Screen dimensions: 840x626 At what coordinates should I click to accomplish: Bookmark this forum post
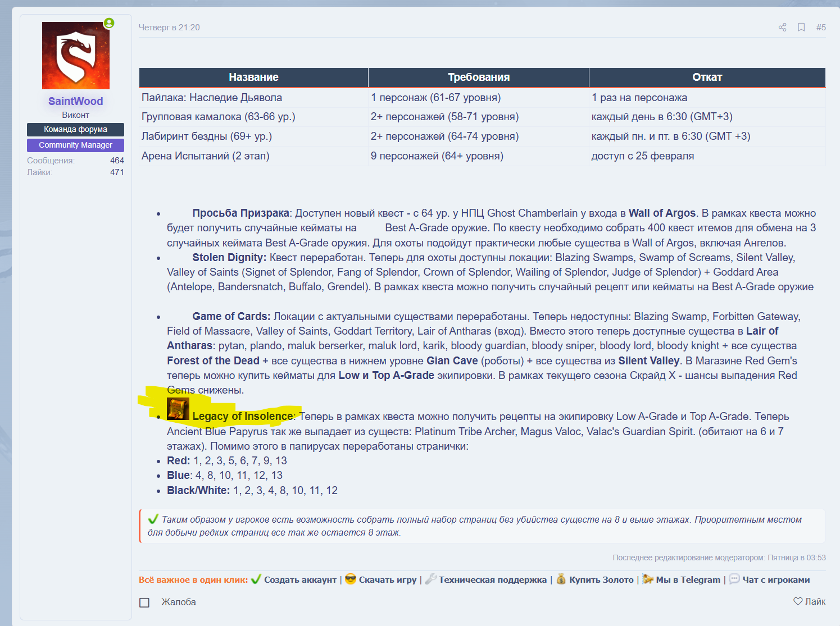point(801,28)
